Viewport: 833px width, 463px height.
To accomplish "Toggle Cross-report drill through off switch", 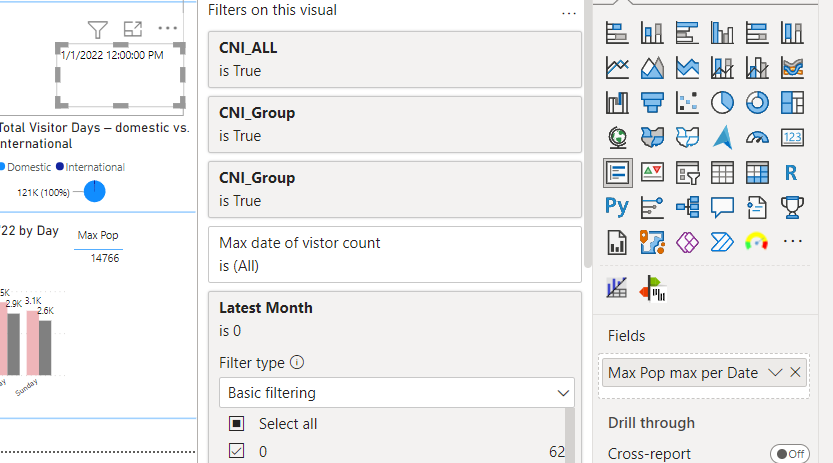I will [790, 454].
